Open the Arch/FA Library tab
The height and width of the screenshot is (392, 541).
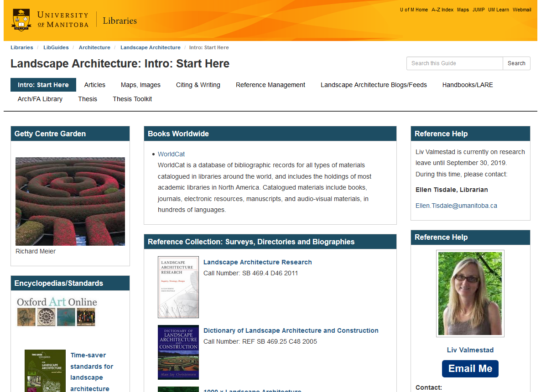pos(40,99)
